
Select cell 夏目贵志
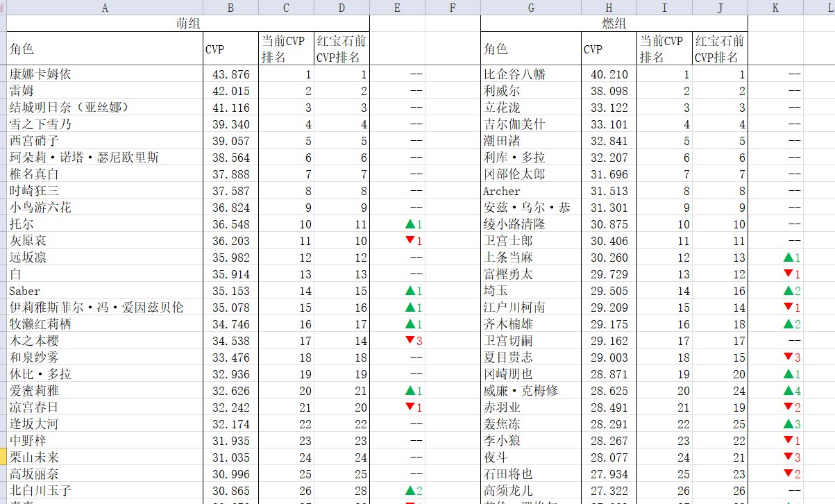click(x=531, y=357)
